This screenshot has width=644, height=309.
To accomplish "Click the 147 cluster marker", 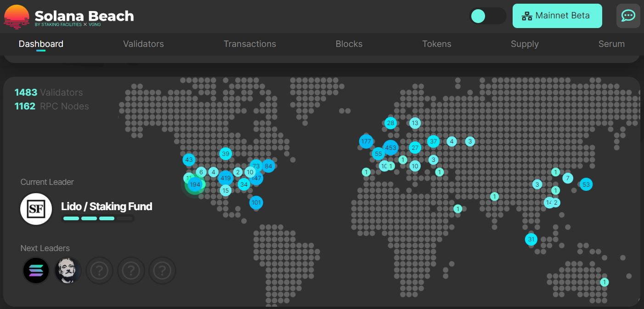I will [257, 178].
